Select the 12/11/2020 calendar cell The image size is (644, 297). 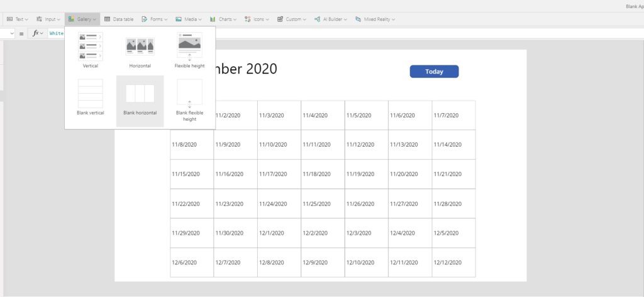(x=410, y=262)
